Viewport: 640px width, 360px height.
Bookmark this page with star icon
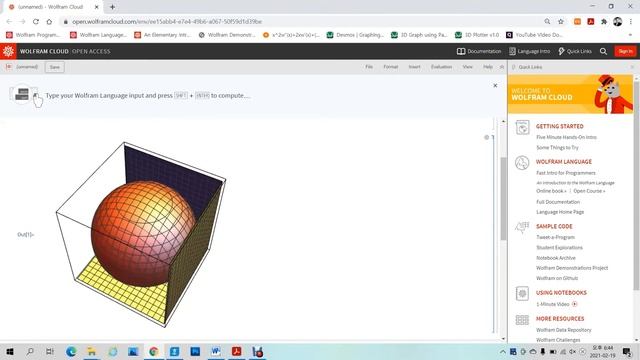pos(561,22)
